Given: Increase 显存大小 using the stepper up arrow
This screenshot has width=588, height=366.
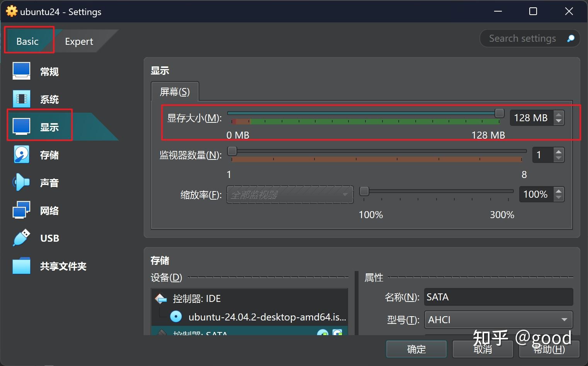Looking at the screenshot, I should tap(559, 114).
